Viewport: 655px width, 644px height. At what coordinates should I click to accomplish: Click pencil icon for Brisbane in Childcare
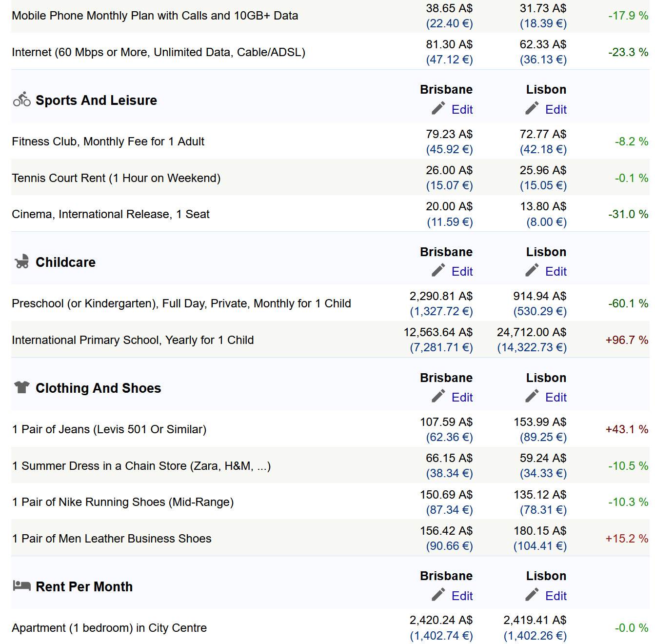[x=438, y=270]
